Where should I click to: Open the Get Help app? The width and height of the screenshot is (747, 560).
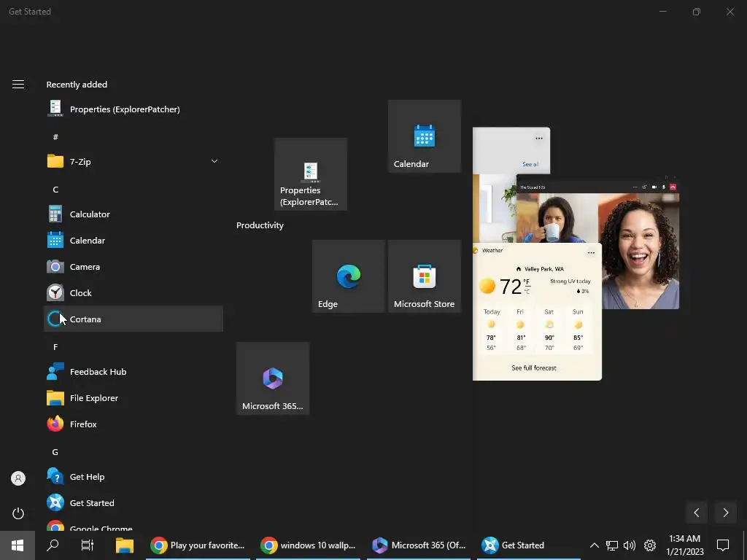point(133,477)
